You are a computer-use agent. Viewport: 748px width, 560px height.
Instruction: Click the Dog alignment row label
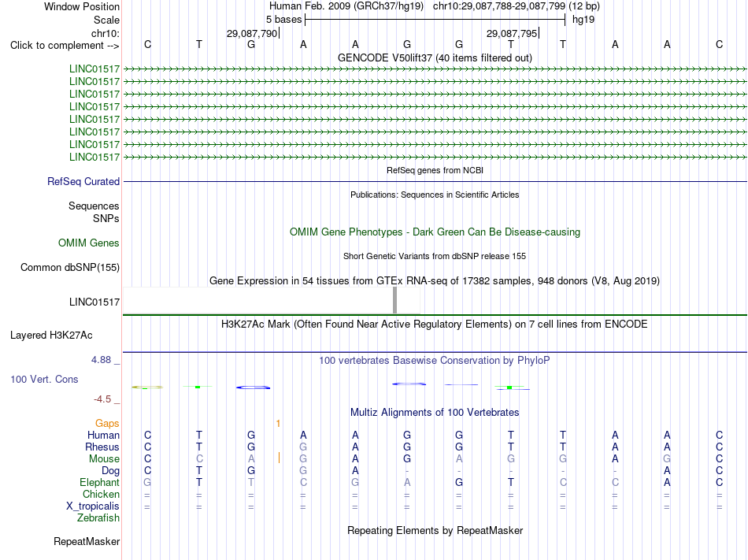coord(110,471)
